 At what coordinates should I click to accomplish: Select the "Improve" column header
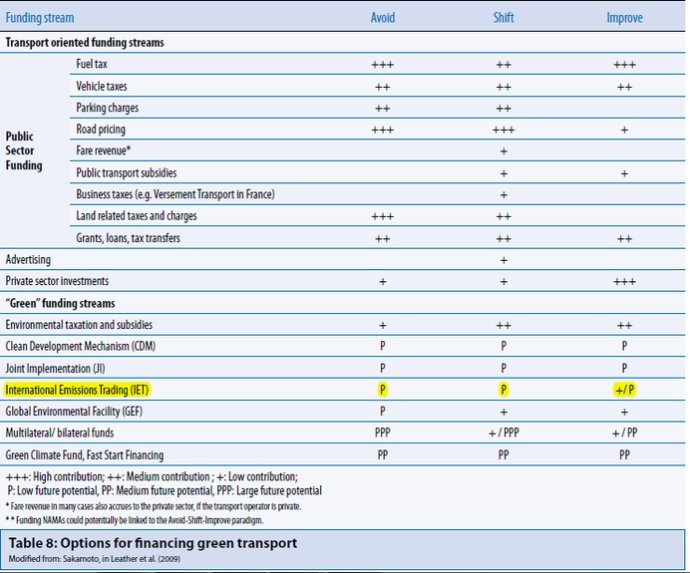[x=624, y=18]
